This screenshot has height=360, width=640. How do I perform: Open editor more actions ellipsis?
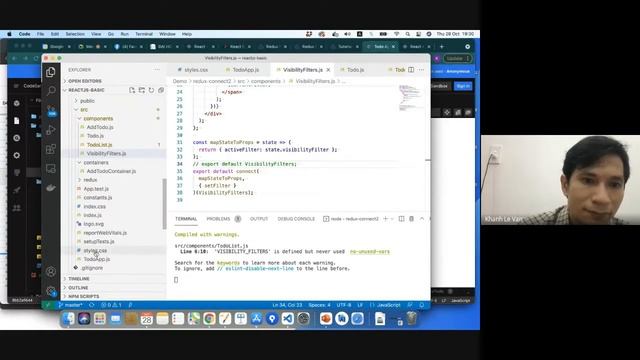421,70
